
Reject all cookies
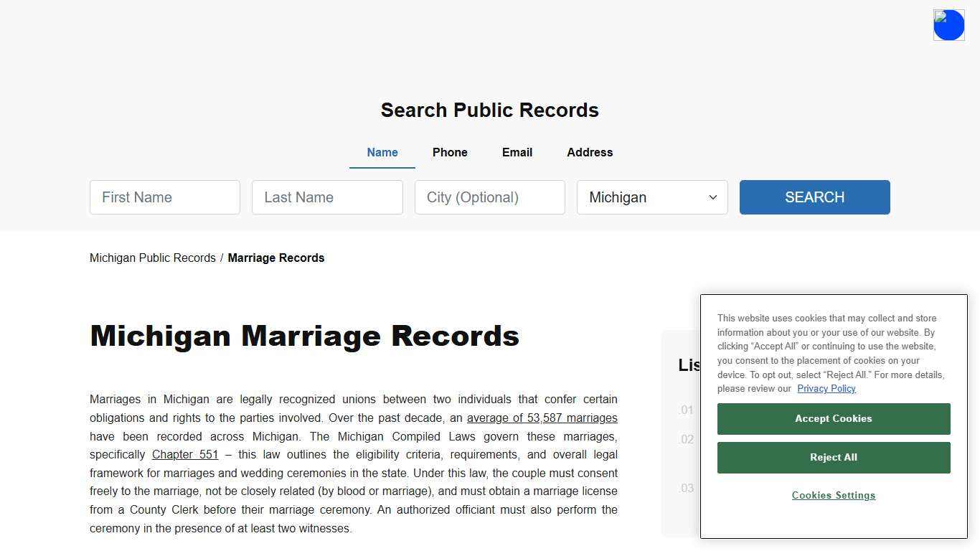tap(833, 457)
